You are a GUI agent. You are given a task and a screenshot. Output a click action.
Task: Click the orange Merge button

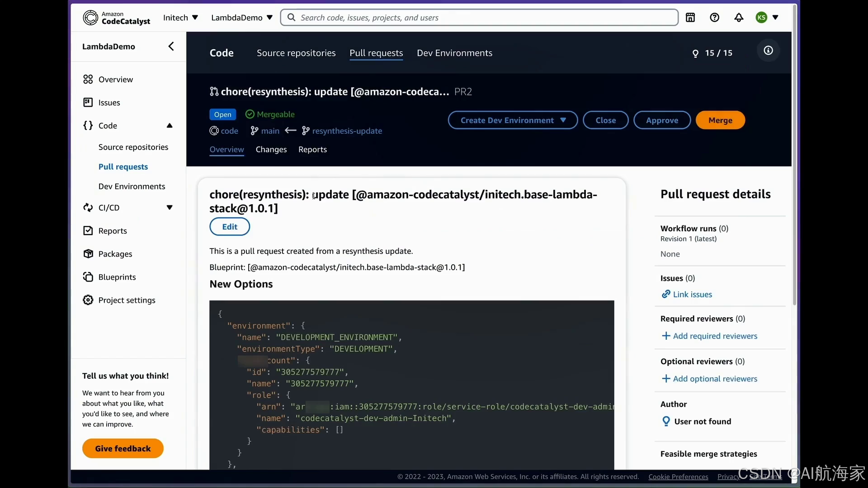tap(720, 120)
